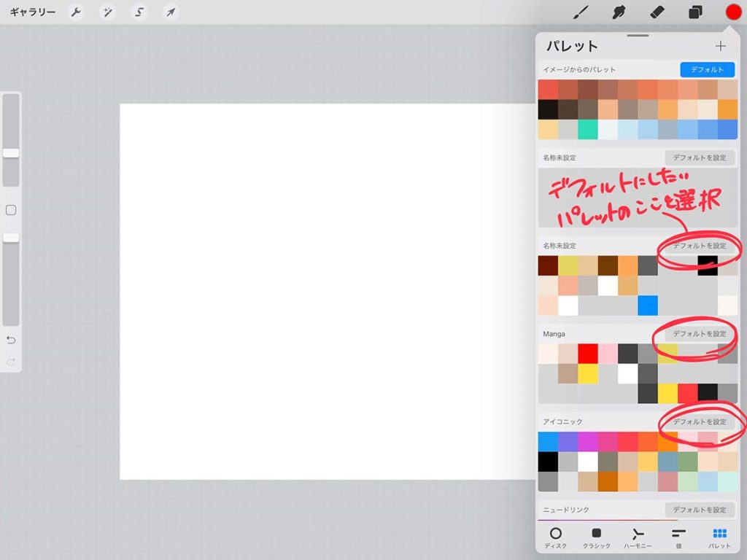
Task: Set second 名称未設定 palette as default
Action: [x=700, y=246]
